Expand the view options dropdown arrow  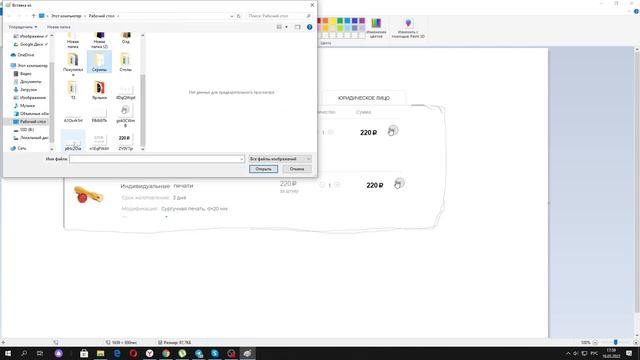point(287,27)
